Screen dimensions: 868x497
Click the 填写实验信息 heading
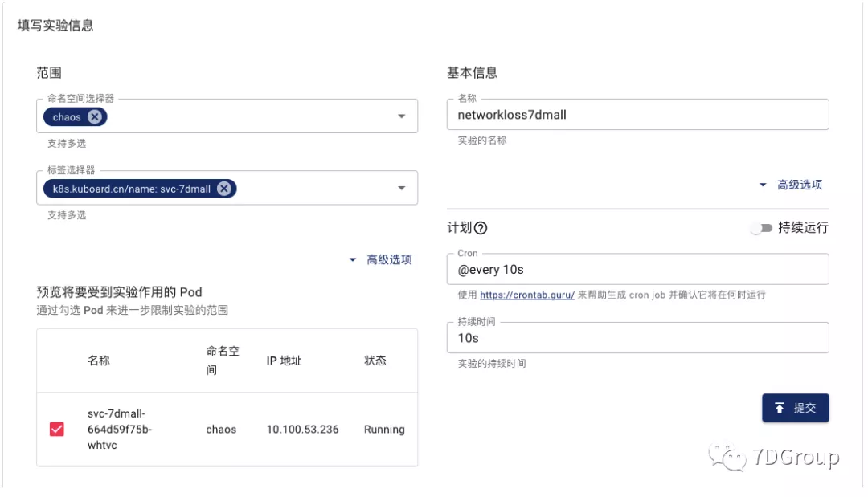(55, 26)
